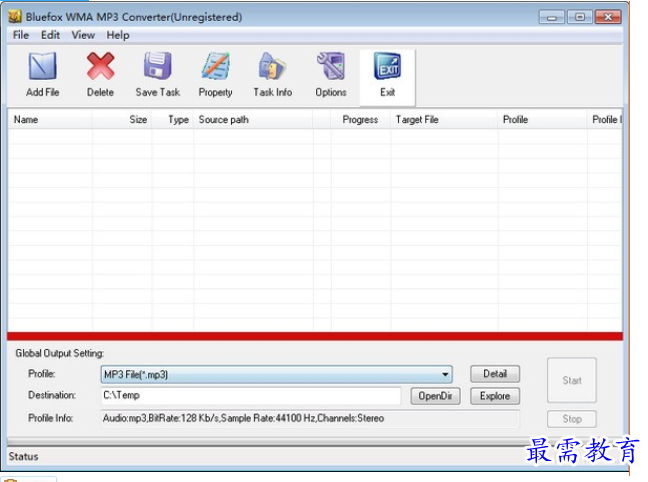
Task: Click the Target File column header
Action: [x=444, y=120]
